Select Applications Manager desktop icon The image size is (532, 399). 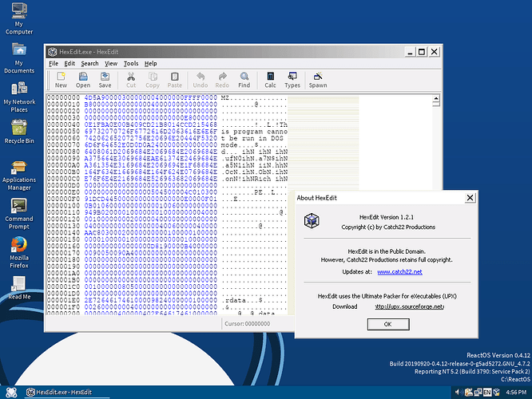coord(19,176)
